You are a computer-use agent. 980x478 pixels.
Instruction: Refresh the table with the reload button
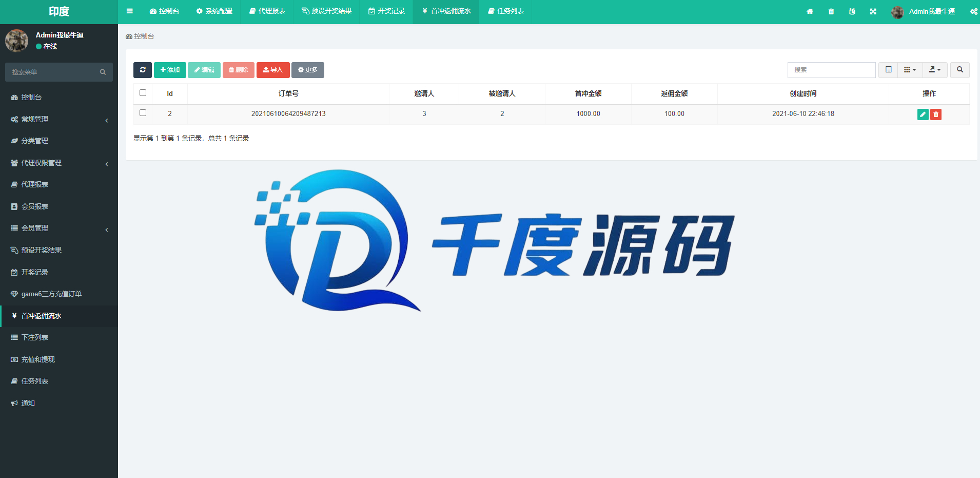click(143, 70)
